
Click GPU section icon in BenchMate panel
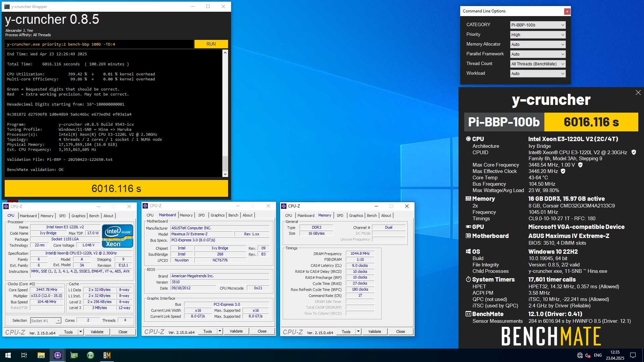click(x=468, y=227)
